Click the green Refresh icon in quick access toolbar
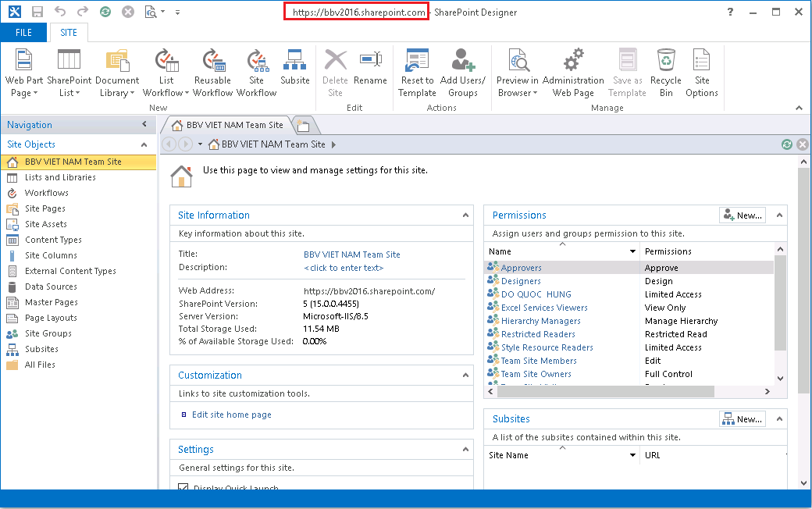 coord(105,12)
